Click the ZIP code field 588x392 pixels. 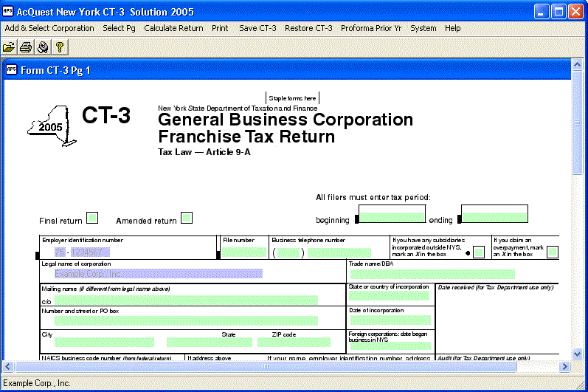294,342
